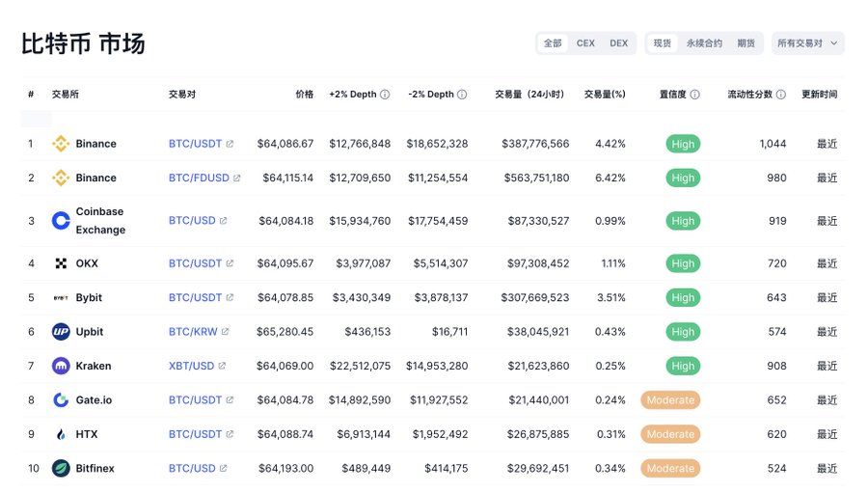
Task: Open the Bitfinex BTC/USD pair link
Action: 192,469
